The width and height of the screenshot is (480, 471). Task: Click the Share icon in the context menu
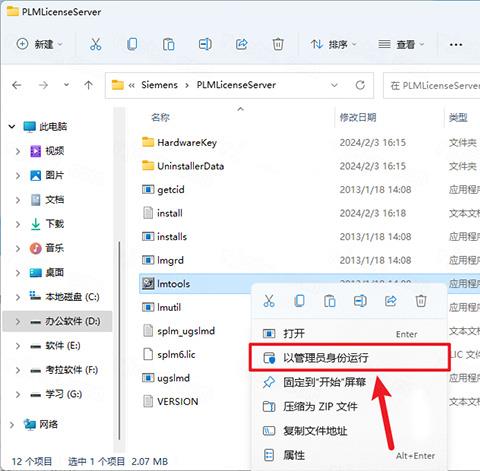pos(390,301)
